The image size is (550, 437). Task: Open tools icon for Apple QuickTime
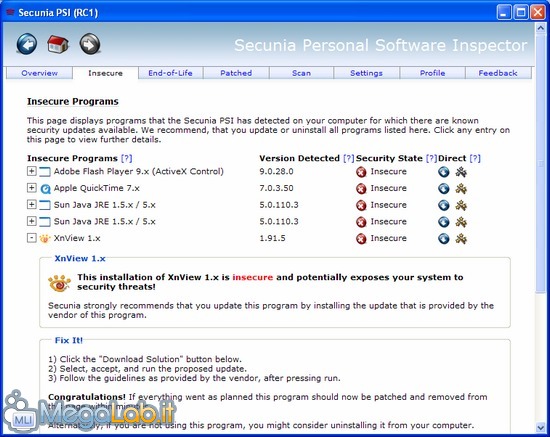pyautogui.click(x=461, y=189)
